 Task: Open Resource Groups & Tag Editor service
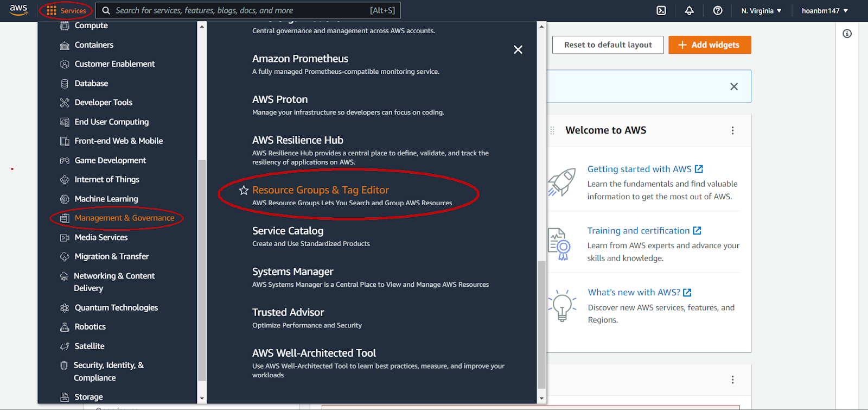tap(321, 190)
